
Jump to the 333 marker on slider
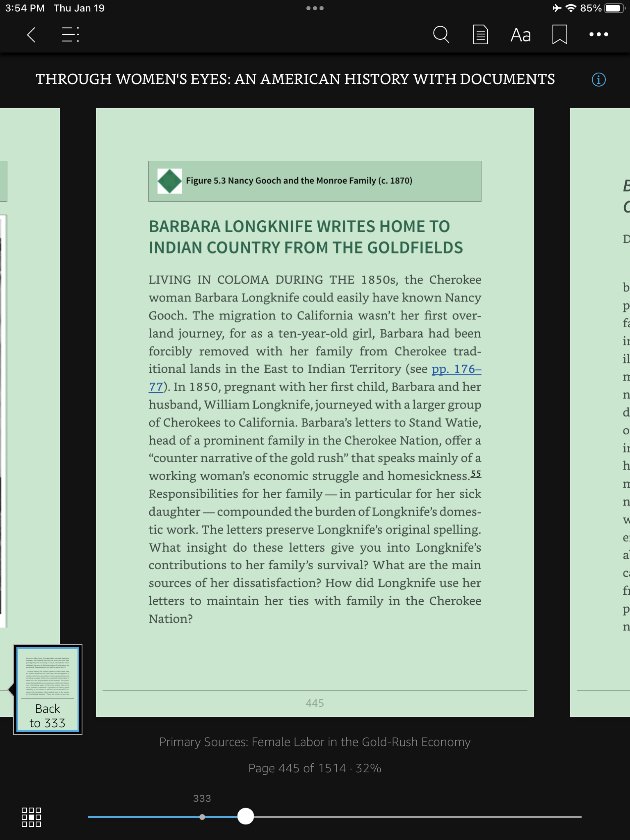(202, 817)
